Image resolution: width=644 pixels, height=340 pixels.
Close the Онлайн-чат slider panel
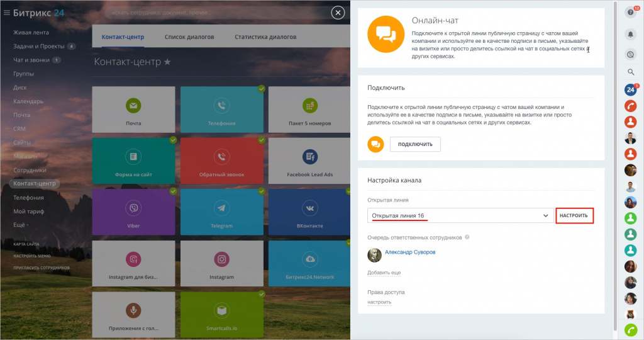pos(338,13)
